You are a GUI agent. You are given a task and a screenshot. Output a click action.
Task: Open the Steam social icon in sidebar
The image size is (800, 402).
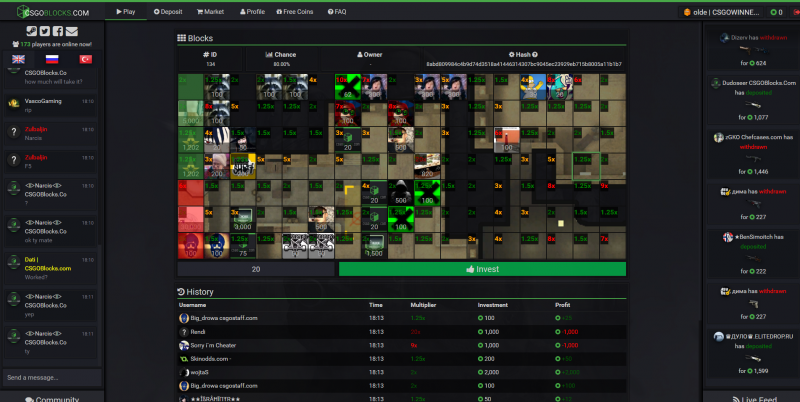click(x=32, y=31)
